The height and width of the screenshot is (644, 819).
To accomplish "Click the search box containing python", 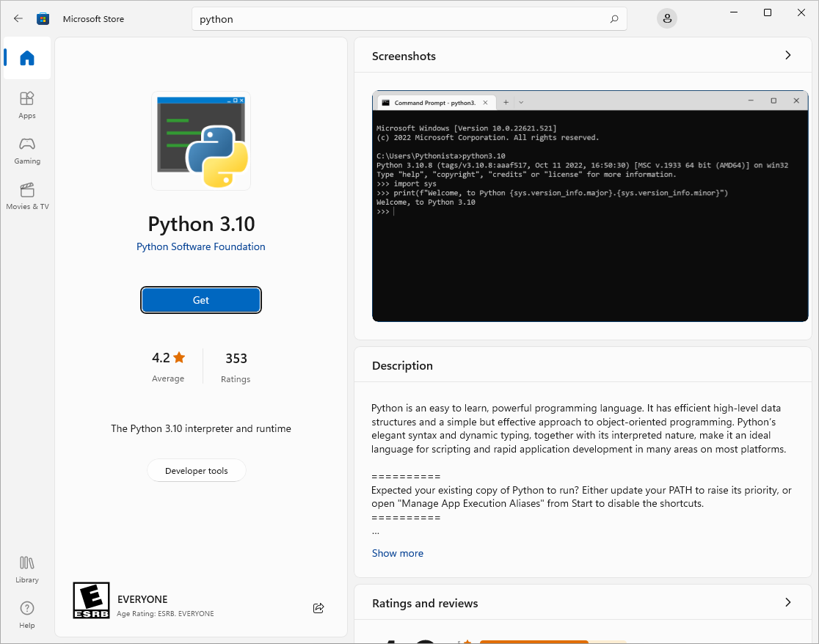I will (x=409, y=19).
